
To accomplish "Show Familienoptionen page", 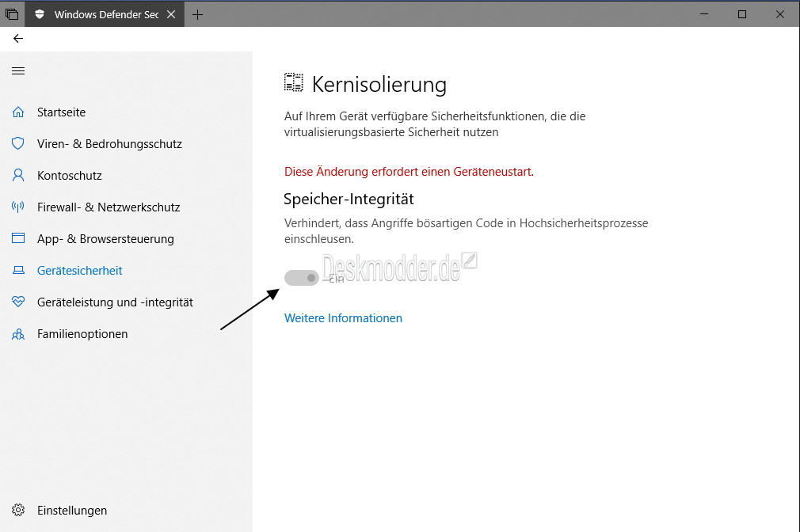I will coord(82,334).
